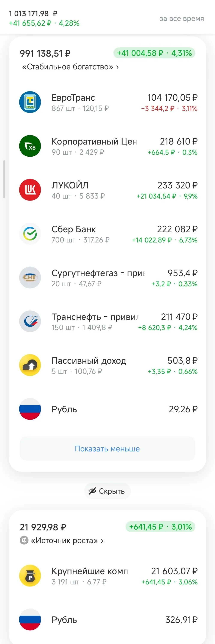
Task: Open the Рубль balance of 326,91 ₽
Action: tap(107, 620)
